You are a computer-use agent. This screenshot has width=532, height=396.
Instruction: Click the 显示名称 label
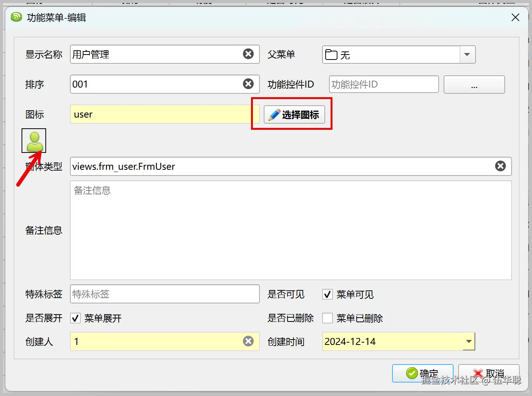(x=44, y=55)
